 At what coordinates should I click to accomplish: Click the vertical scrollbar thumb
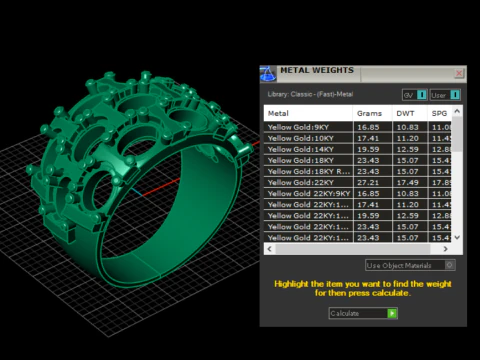[457, 134]
